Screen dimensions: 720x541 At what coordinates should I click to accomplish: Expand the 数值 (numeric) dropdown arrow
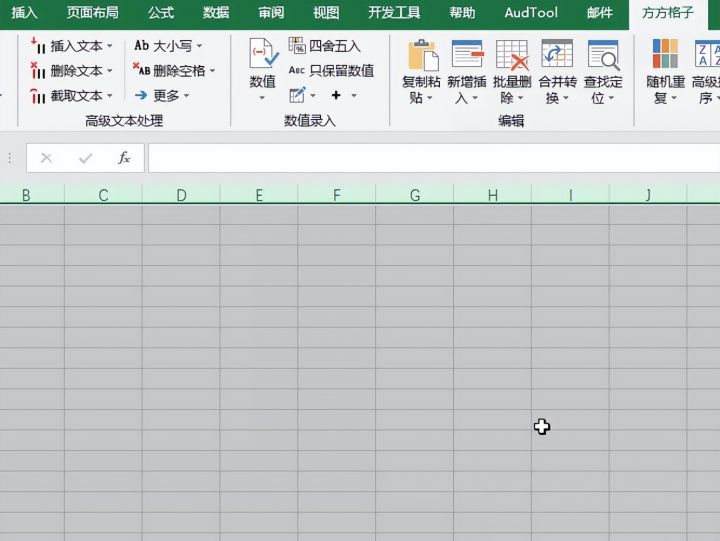click(x=262, y=98)
